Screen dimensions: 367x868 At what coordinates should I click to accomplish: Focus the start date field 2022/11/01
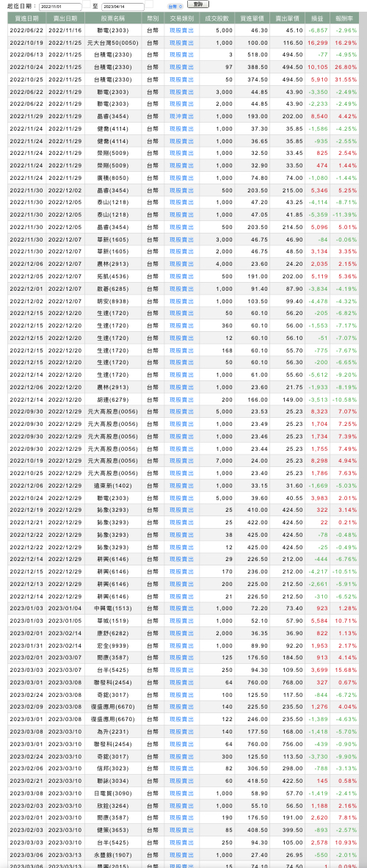click(x=61, y=6)
